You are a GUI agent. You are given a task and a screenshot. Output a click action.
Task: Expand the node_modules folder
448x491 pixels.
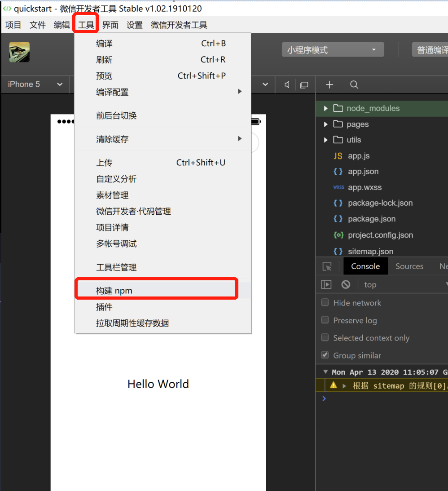326,108
